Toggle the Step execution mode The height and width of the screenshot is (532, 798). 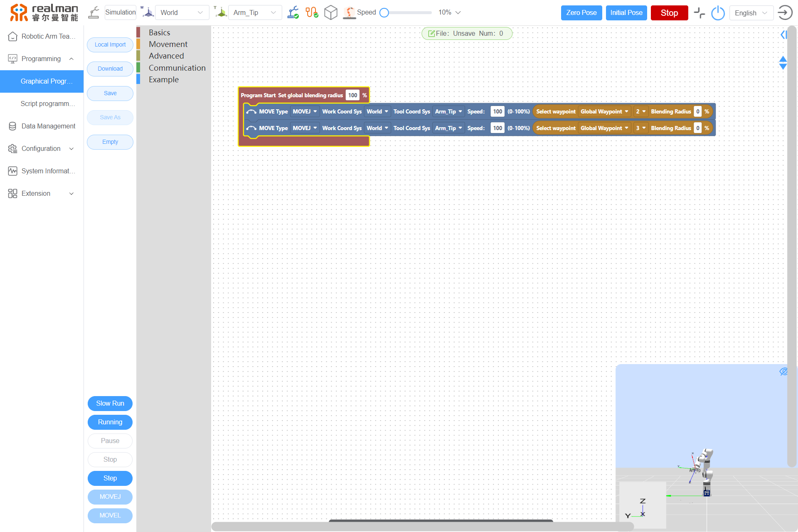pos(111,478)
